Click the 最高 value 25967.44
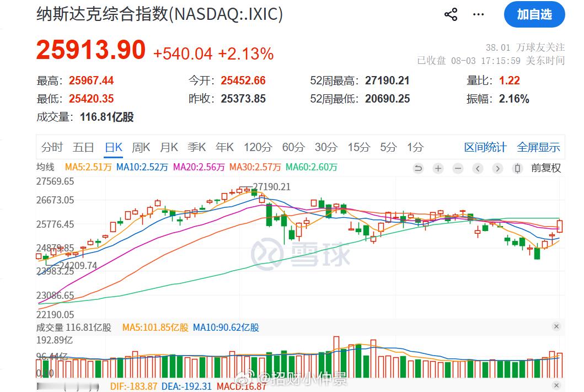 pyautogui.click(x=91, y=80)
